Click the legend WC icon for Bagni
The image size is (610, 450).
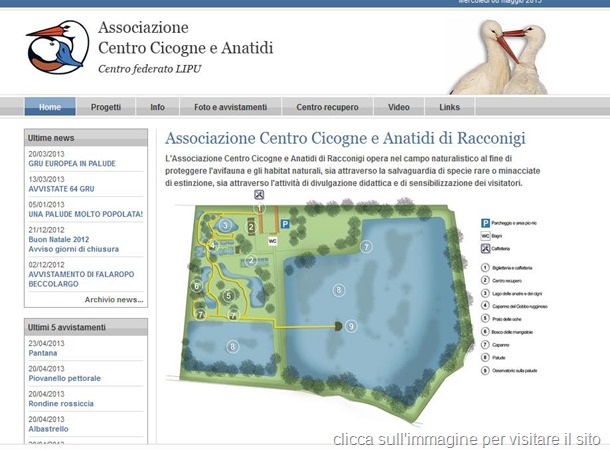485,236
